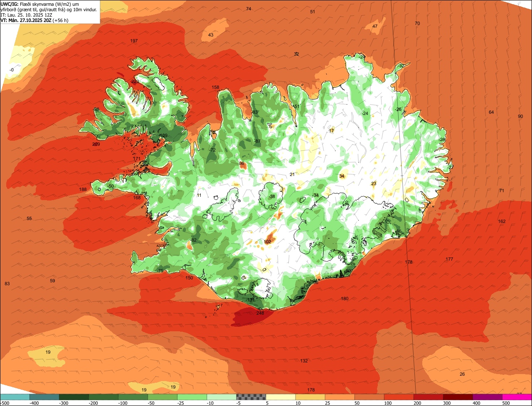Viewport: 532px width, 406px height.
Task: Choose the pale yellow legend swatch at 5
Action: click(x=281, y=397)
